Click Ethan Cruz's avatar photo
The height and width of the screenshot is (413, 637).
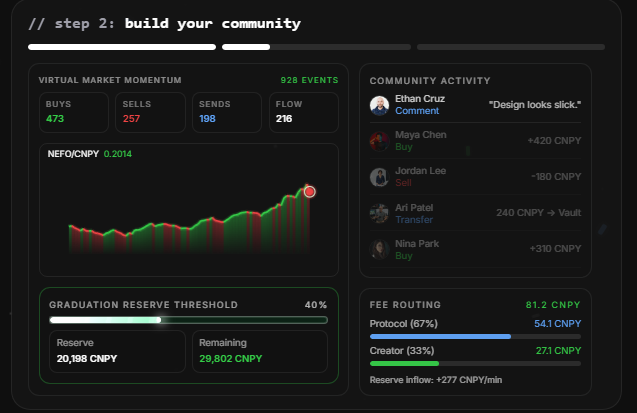[379, 106]
